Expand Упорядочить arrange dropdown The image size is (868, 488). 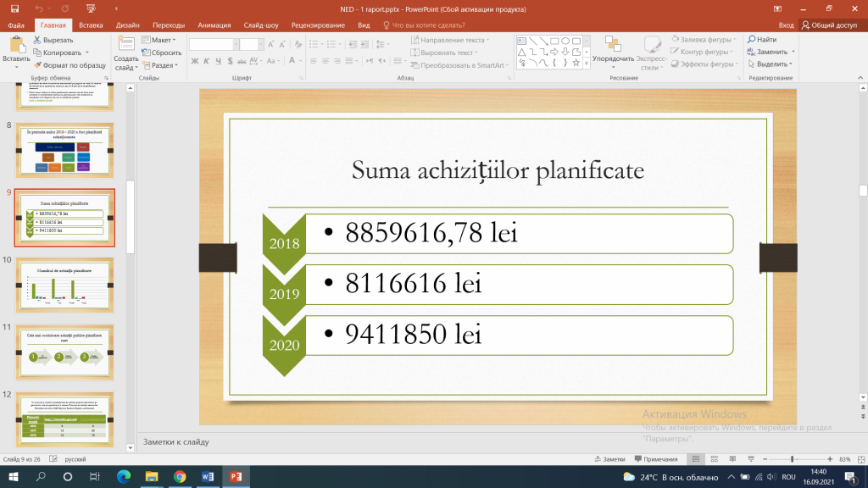[613, 68]
